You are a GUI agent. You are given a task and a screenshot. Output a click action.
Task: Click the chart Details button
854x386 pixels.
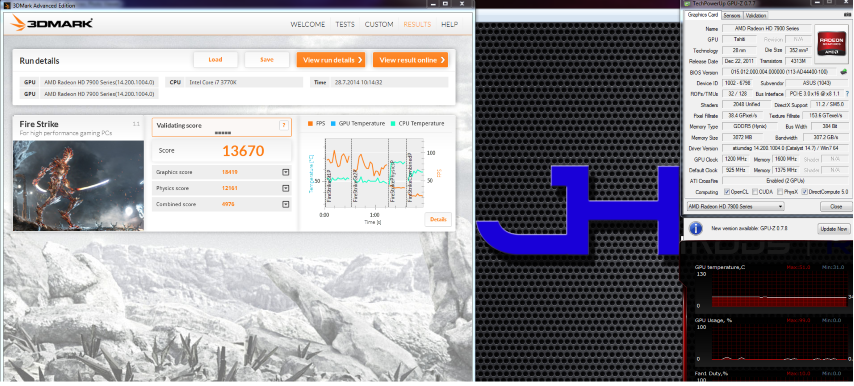(438, 219)
